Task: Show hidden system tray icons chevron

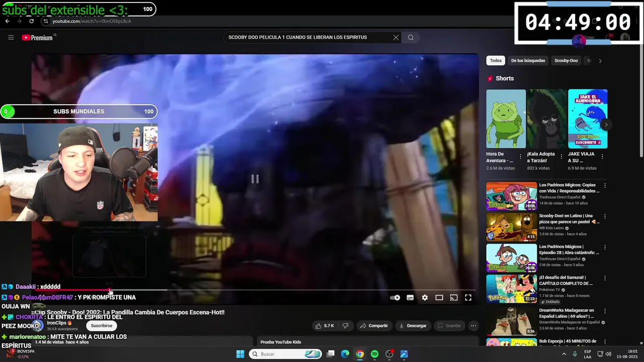Action: pyautogui.click(x=563, y=354)
